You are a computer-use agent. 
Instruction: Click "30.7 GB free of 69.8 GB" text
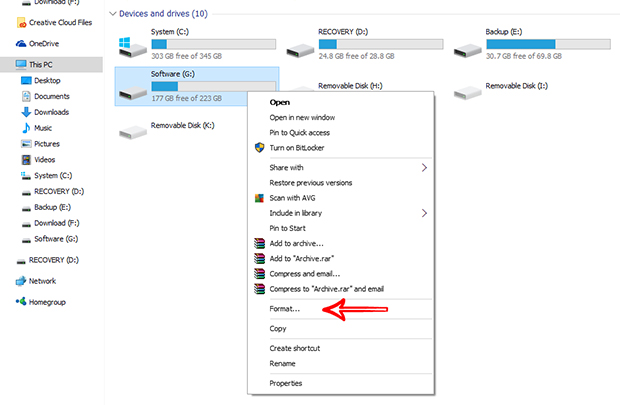pos(524,56)
